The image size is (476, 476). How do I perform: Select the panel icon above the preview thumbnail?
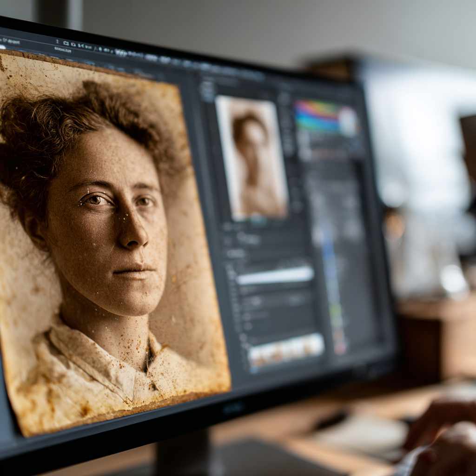207,88
